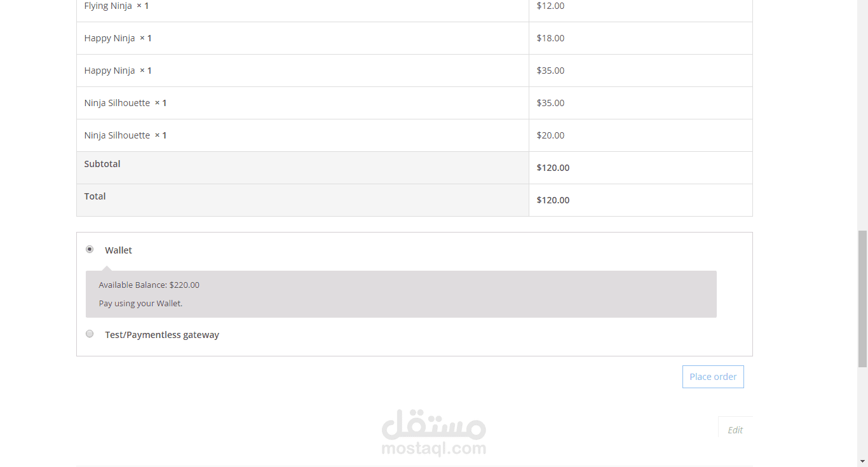Click the Test/Paymentless gateway label
Image resolution: width=868 pixels, height=467 pixels.
(162, 335)
